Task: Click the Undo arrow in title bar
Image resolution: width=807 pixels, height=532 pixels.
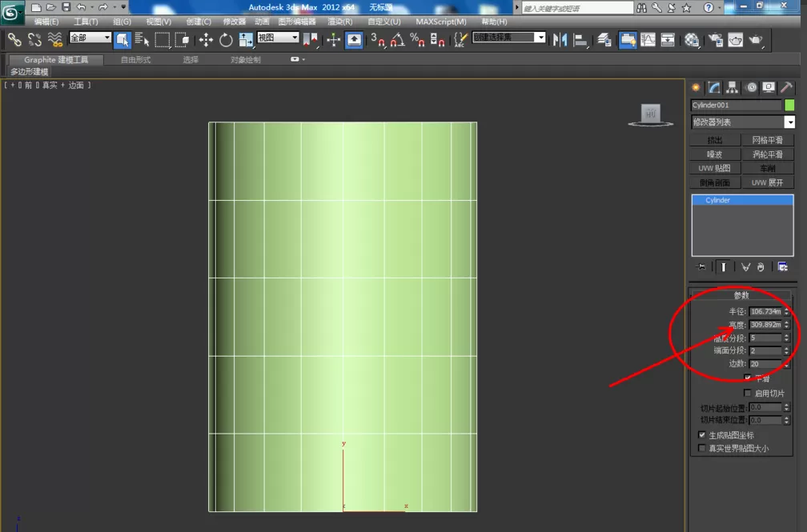Action: coord(81,7)
